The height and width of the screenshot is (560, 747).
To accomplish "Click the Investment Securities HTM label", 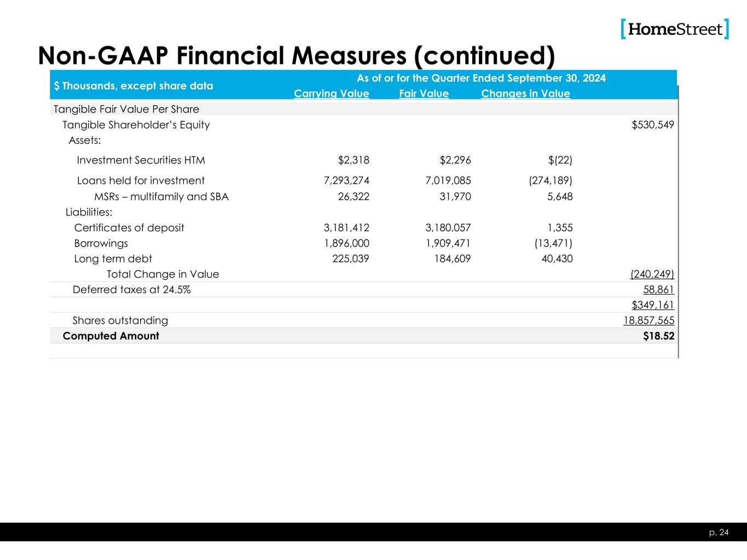I will (x=141, y=160).
